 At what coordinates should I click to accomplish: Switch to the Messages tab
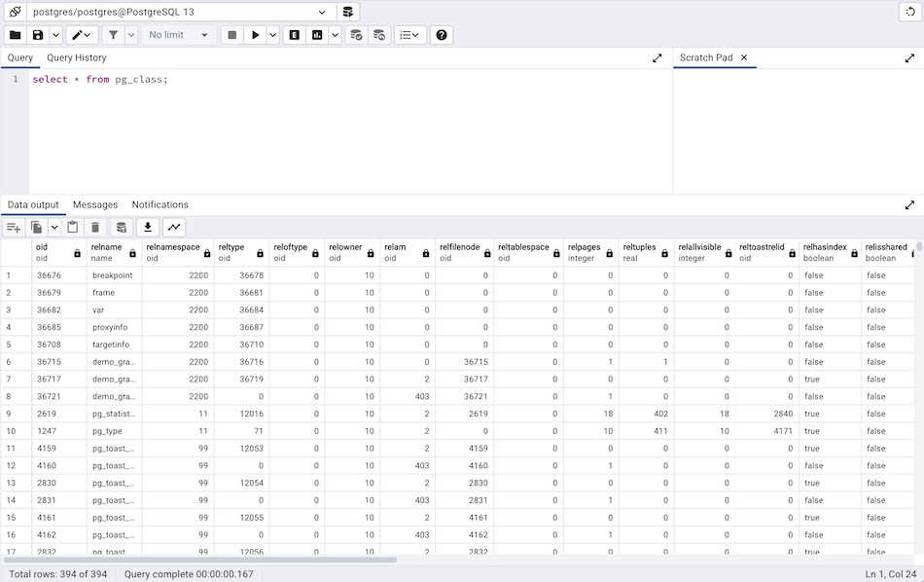93,204
